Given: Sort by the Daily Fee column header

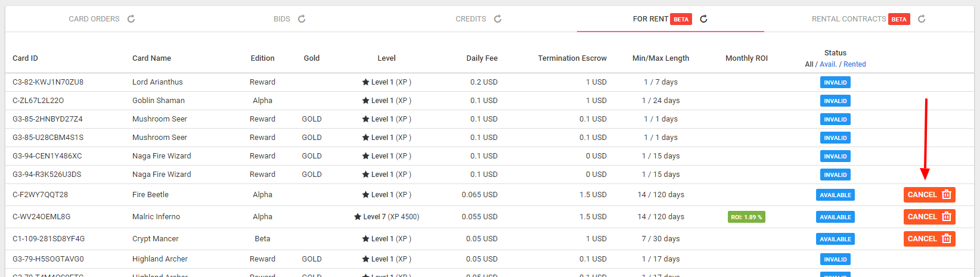Looking at the screenshot, I should (482, 58).
